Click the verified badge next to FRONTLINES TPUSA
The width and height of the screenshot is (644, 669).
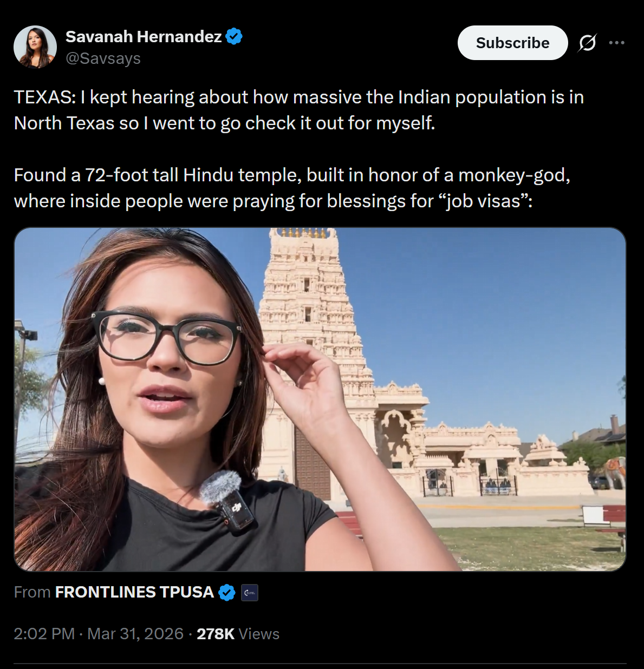point(227,593)
